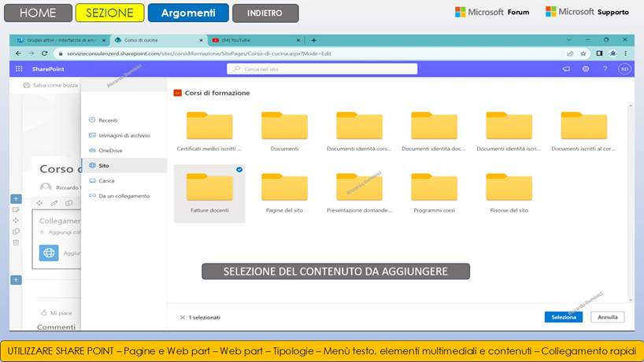Screen dimensions: 644x362
Task: Click the SharePoint logo text
Action: coord(48,69)
